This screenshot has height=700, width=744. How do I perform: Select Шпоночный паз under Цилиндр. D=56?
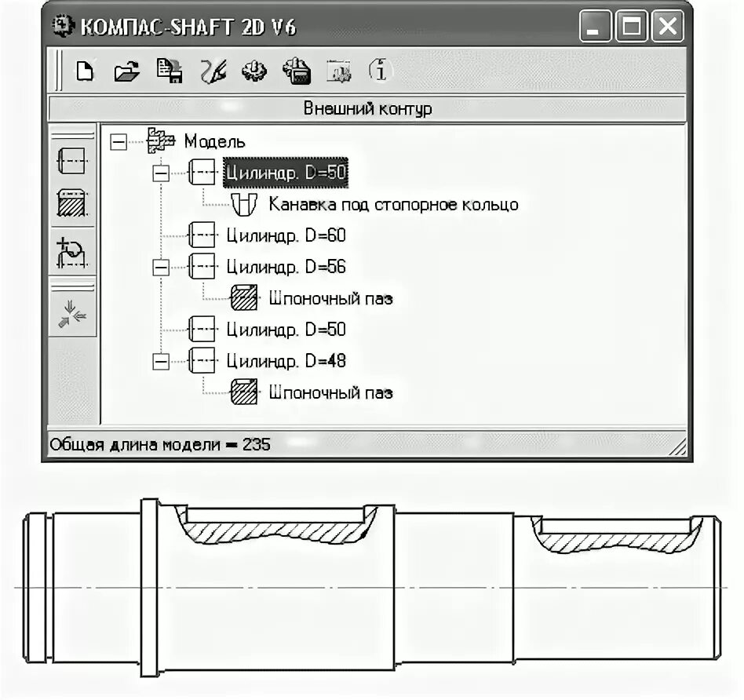(x=330, y=298)
